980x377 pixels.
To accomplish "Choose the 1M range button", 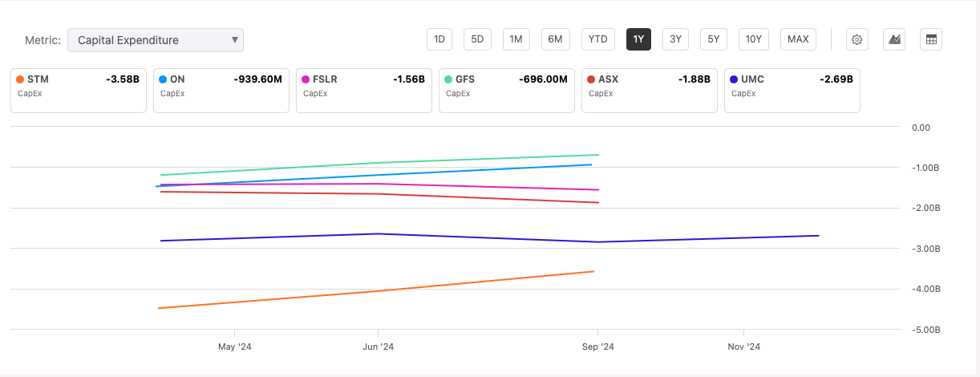I will 516,39.
